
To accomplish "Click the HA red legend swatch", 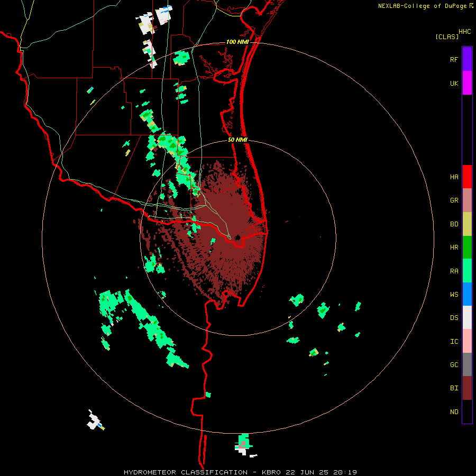I will [467, 177].
